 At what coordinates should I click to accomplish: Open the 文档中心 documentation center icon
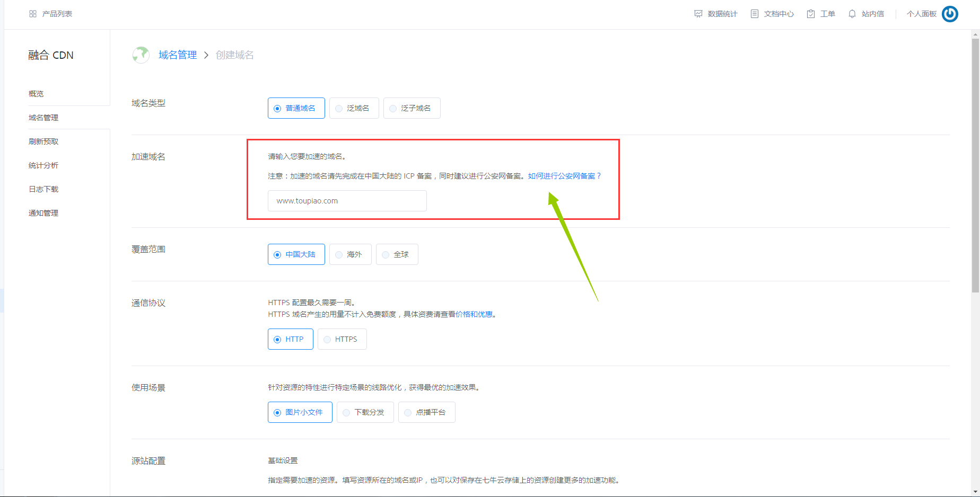point(755,14)
